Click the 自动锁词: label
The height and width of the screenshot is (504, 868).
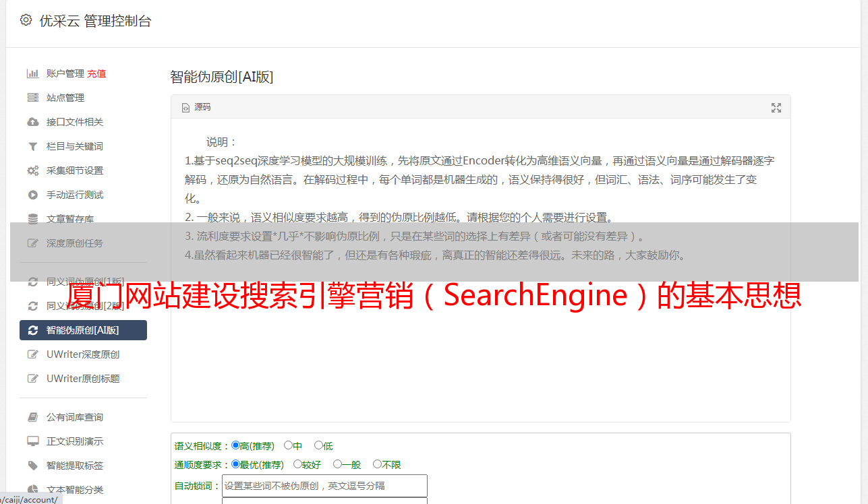coord(198,486)
